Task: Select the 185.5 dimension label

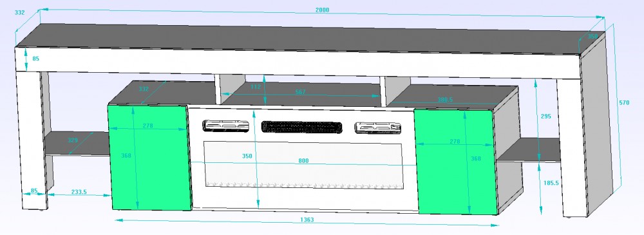Action: 551,183
